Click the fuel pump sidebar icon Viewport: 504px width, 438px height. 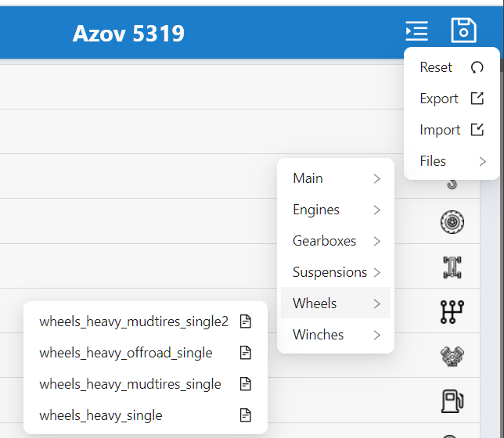pyautogui.click(x=452, y=401)
